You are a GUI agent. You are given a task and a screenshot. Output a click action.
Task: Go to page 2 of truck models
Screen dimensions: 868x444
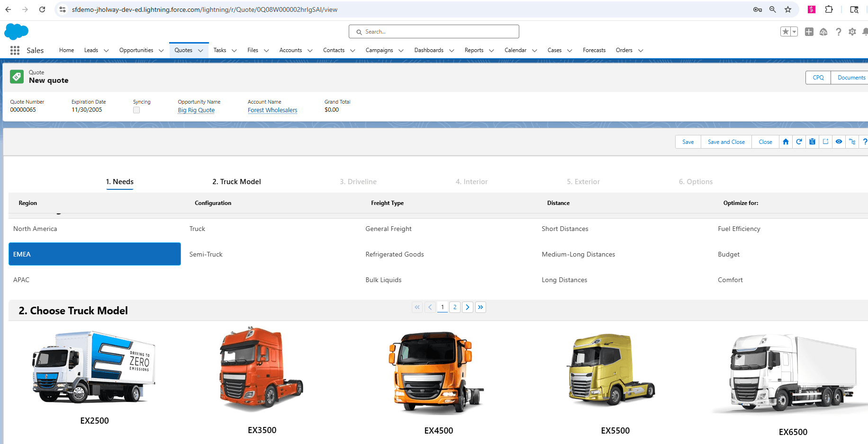click(455, 307)
